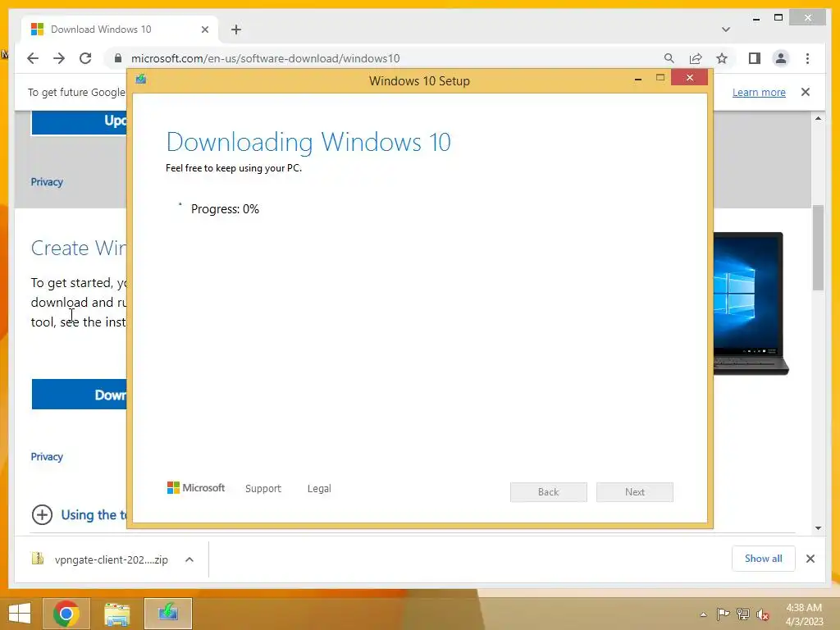Toggle Chrome side panel icon

coord(755,58)
